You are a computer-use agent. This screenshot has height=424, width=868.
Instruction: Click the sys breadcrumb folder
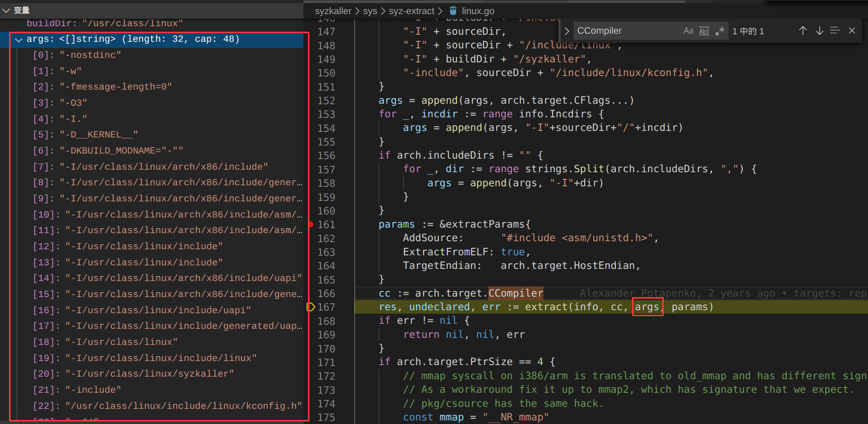(370, 11)
